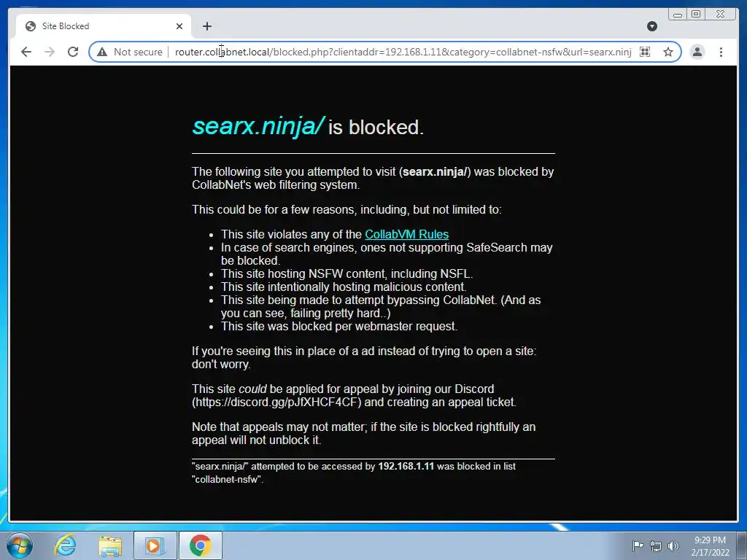Click the "collabnet-nsfw" list name text
Image resolution: width=747 pixels, height=560 pixels.
(x=227, y=480)
